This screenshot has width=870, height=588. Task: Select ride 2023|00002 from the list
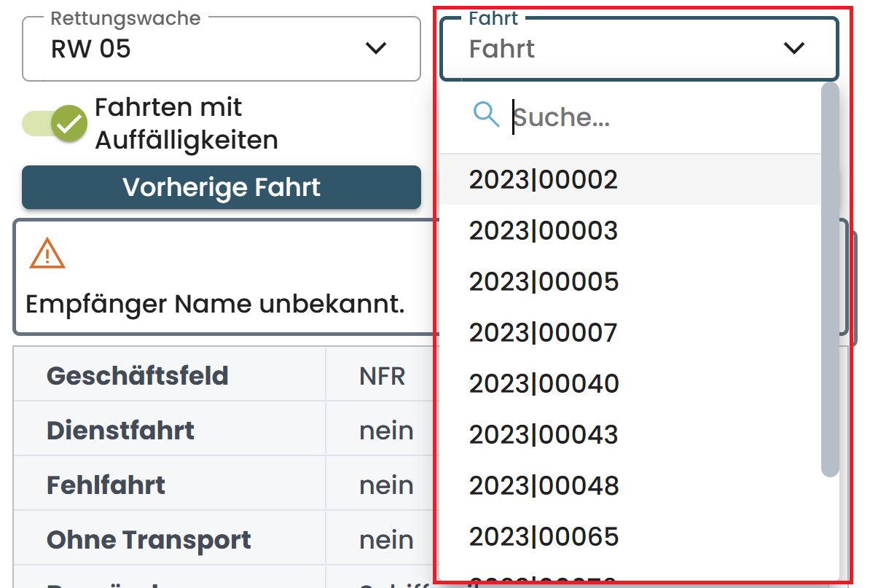545,179
